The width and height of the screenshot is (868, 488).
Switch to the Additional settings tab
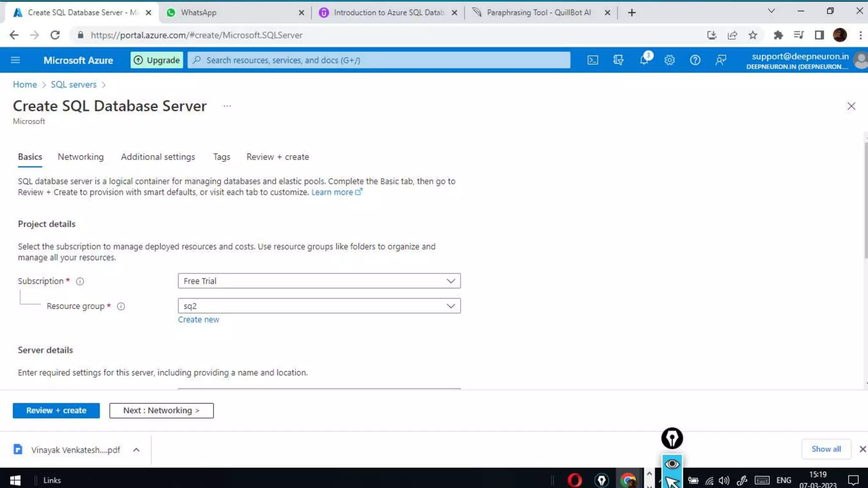[x=158, y=157]
